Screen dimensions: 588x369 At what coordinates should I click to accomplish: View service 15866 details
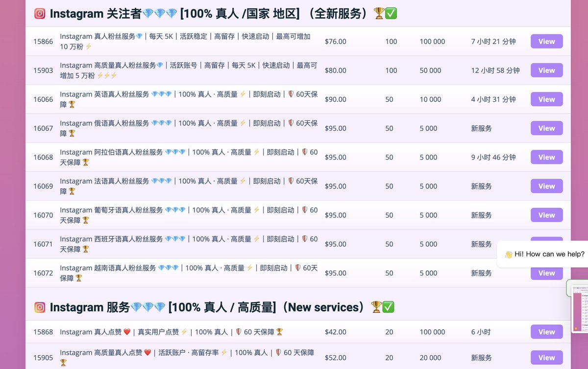(546, 42)
